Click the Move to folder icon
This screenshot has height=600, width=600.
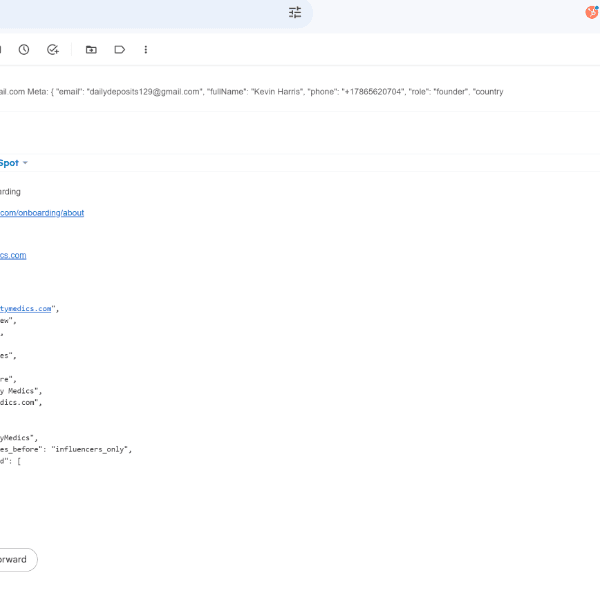[91, 49]
